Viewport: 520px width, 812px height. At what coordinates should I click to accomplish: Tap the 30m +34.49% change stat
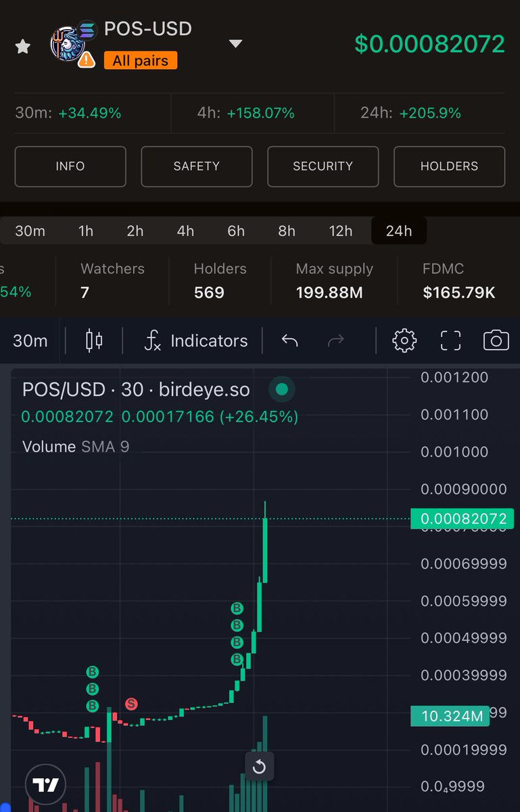pyautogui.click(x=68, y=113)
